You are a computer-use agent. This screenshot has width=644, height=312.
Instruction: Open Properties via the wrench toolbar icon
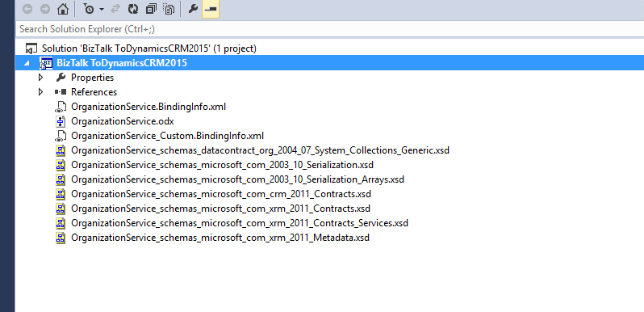tap(193, 9)
